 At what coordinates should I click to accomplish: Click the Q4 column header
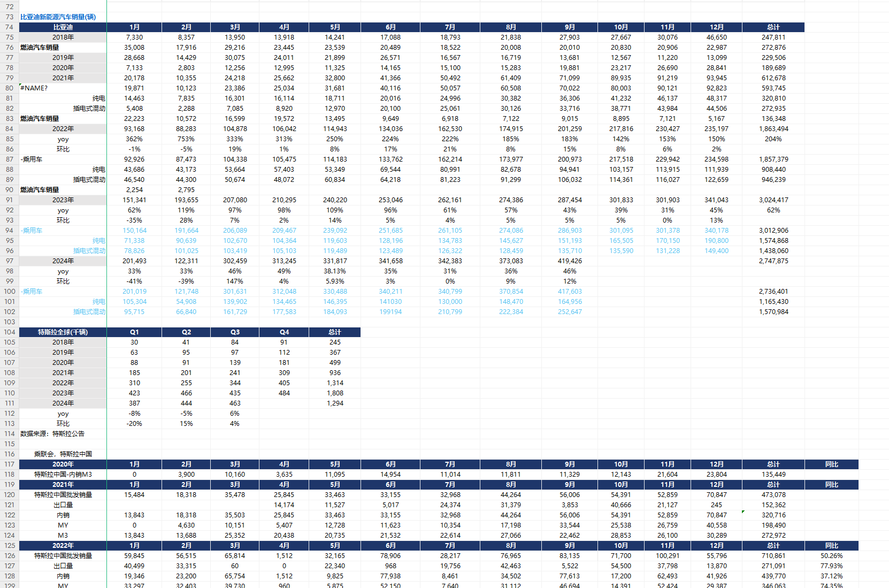[x=284, y=332]
